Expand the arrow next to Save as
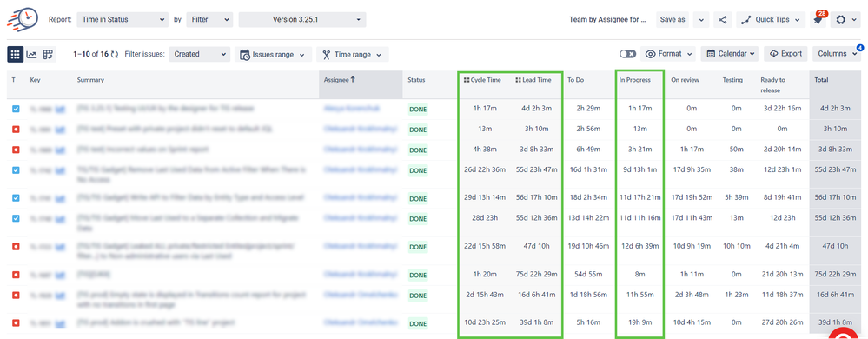Image resolution: width=868 pixels, height=339 pixels. point(701,19)
